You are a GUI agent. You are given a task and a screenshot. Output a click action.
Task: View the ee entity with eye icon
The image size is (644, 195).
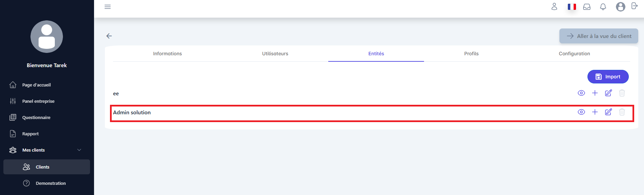click(581, 93)
